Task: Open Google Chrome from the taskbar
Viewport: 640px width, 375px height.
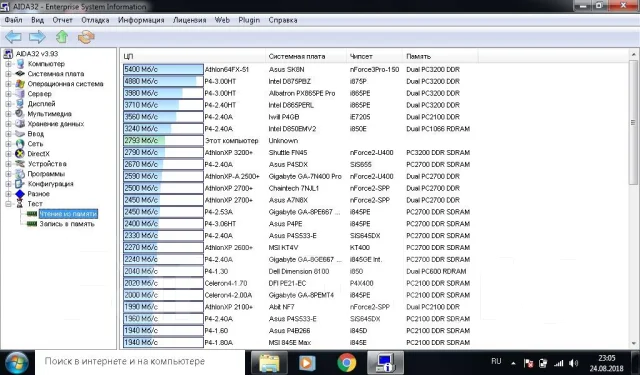Action: (347, 362)
